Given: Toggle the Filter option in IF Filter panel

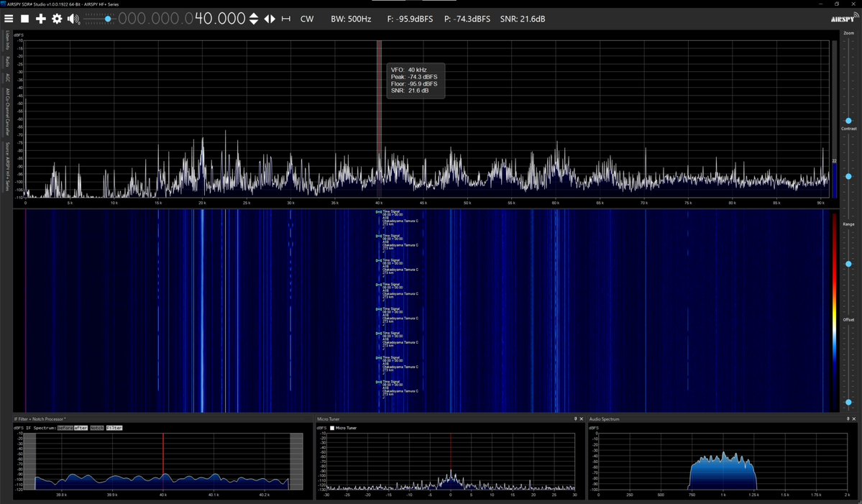Looking at the screenshot, I should click(114, 428).
